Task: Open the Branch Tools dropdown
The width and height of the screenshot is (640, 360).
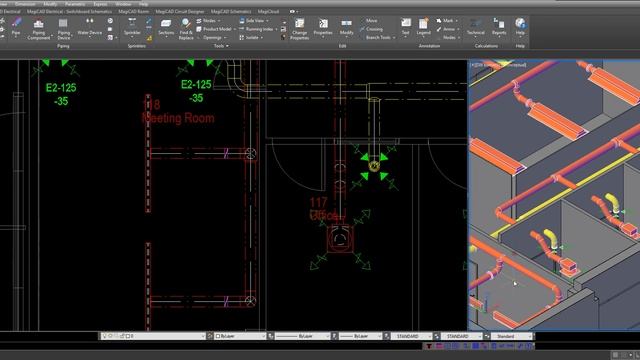Action: point(379,38)
